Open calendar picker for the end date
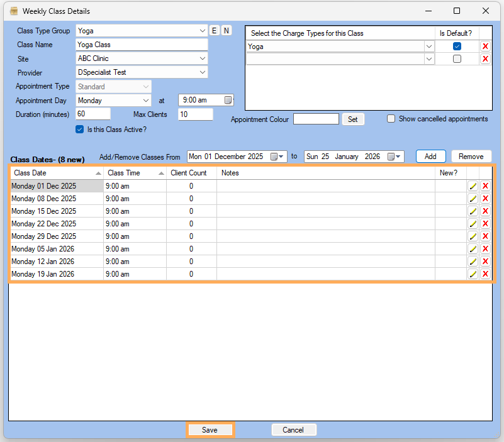 [394, 157]
